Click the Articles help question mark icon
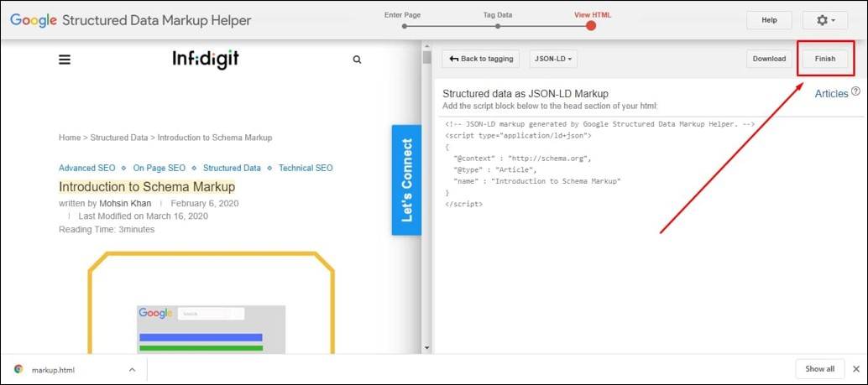The height and width of the screenshot is (385, 868). click(x=855, y=91)
